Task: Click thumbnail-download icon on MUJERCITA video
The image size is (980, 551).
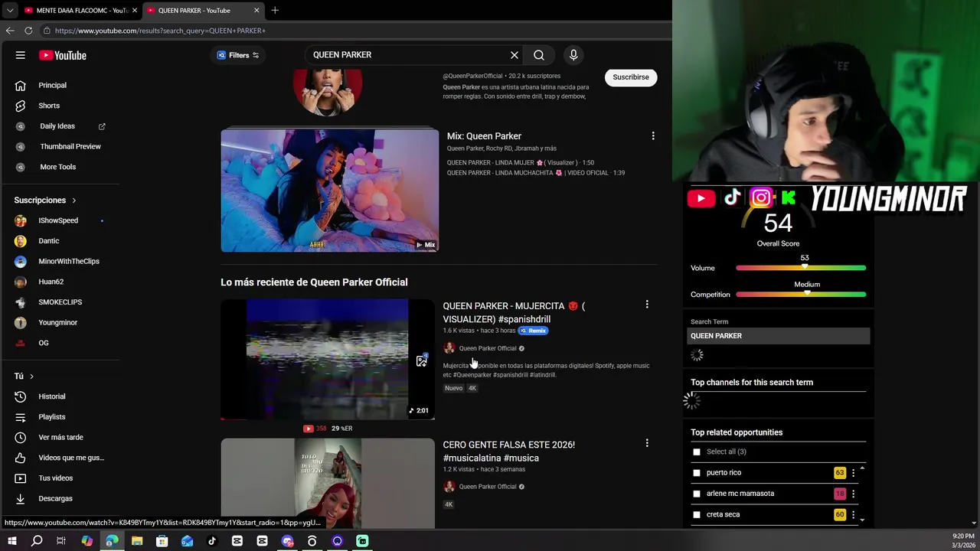Action: [x=421, y=360]
